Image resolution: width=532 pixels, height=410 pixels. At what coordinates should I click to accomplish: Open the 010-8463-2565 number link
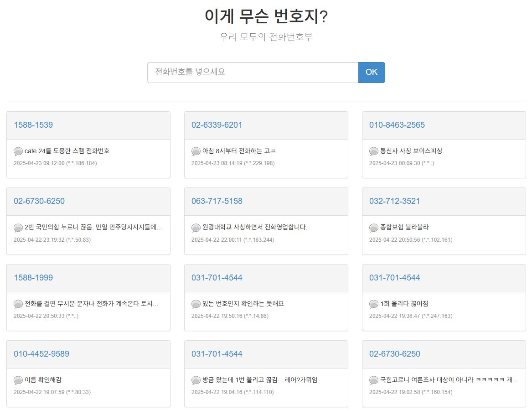point(397,125)
